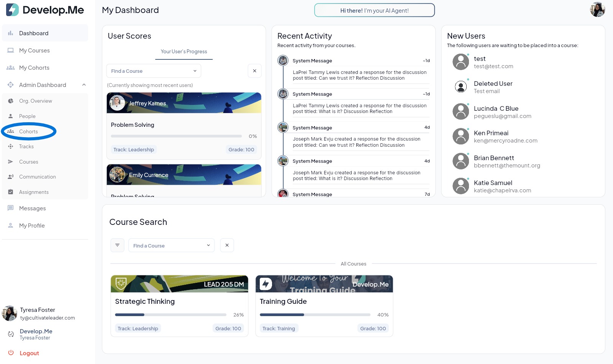613x364 pixels.
Task: Click the Strategic Thinking progress bar
Action: click(x=170, y=315)
